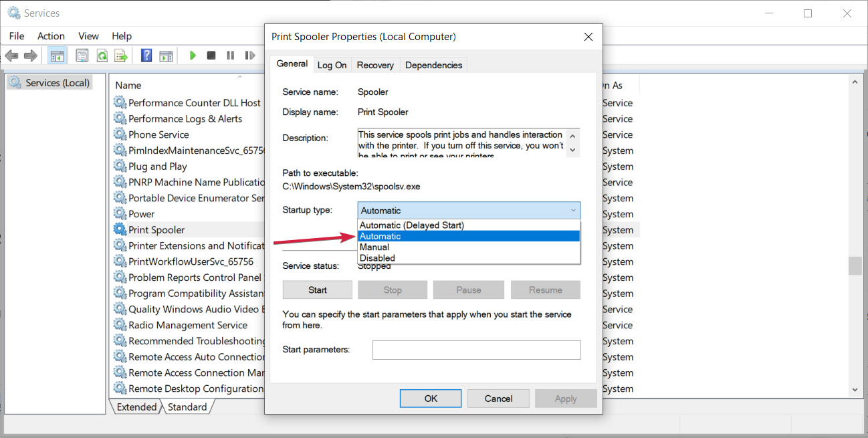
Task: Switch to the Recovery tab
Action: coord(375,65)
